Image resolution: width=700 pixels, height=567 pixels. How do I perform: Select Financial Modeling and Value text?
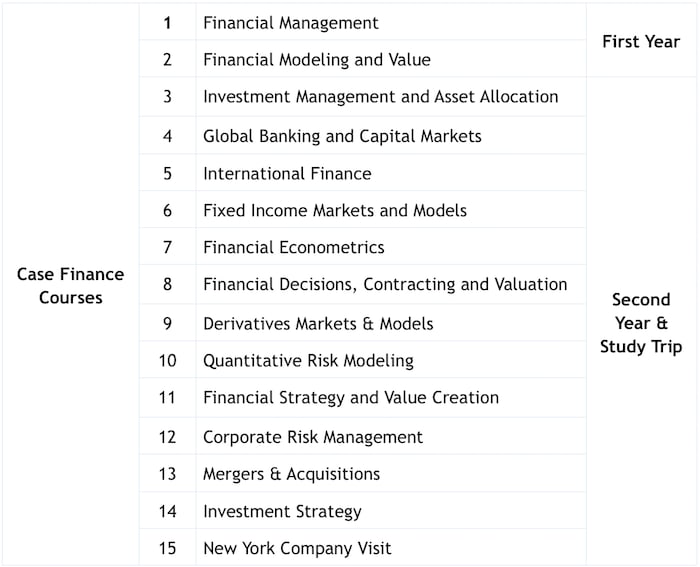[x=317, y=60]
